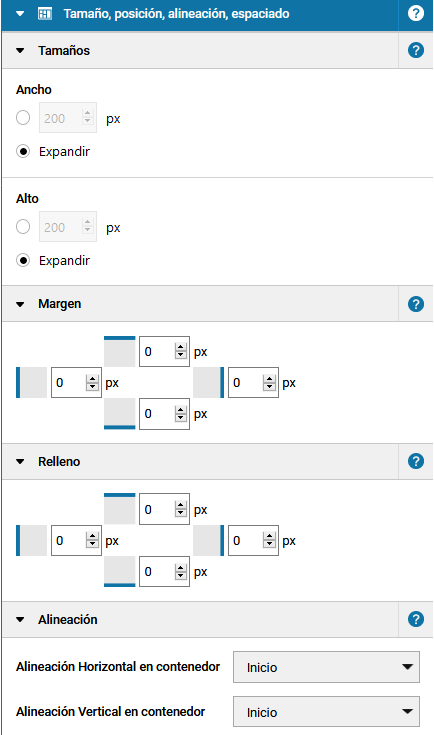Click the main panel help icon in blue header
Image resolution: width=434 pixels, height=735 pixels.
416,13
